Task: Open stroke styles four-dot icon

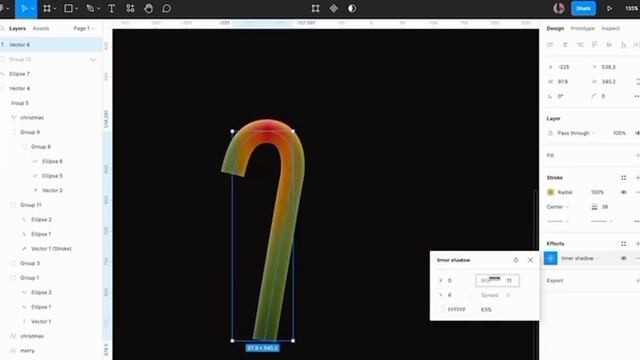Action: click(623, 178)
